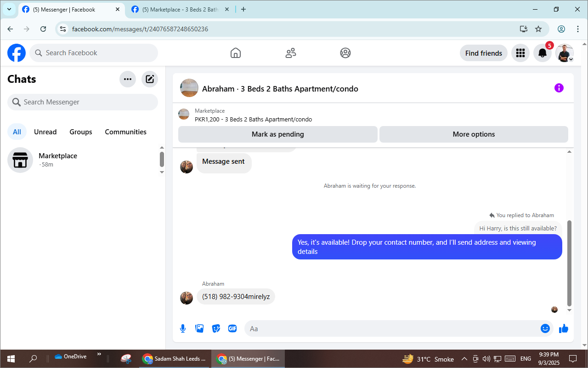588x368 pixels.
Task: Open conversation information purple icon
Action: click(559, 88)
